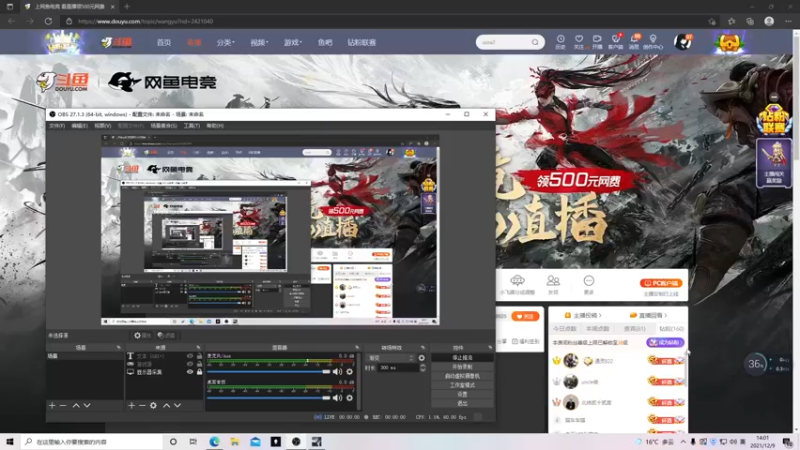Move the selected source up
Image resolution: width=800 pixels, height=450 pixels.
click(x=166, y=406)
